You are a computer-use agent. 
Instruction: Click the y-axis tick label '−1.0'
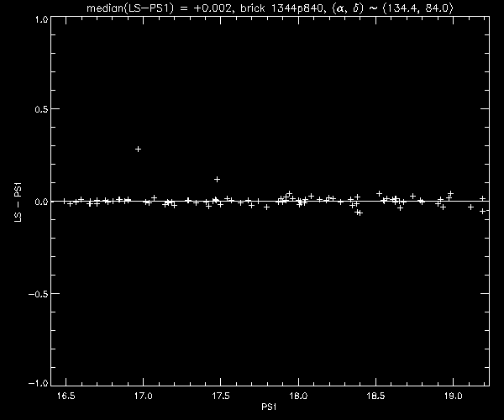(39, 383)
